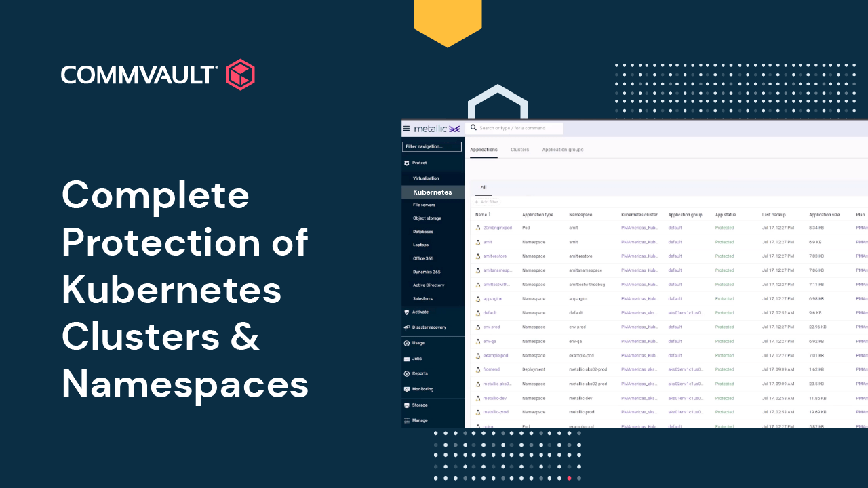Sort by Last backup column header
The height and width of the screenshot is (488, 868).
click(x=774, y=215)
